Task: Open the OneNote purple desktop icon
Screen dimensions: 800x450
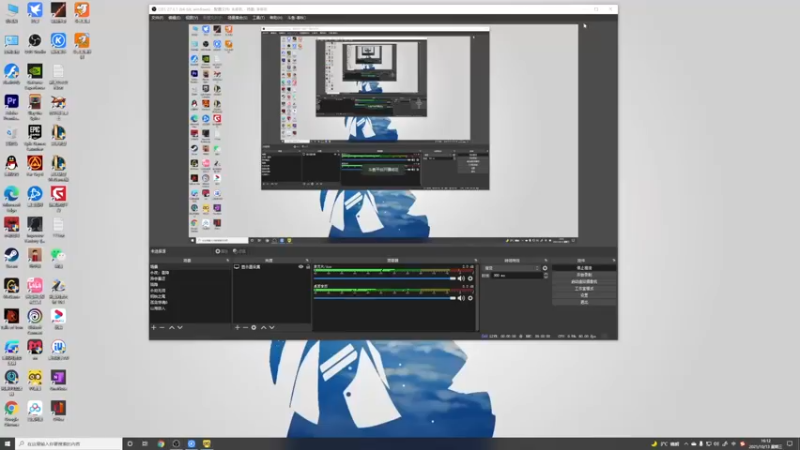Action: 58,380
